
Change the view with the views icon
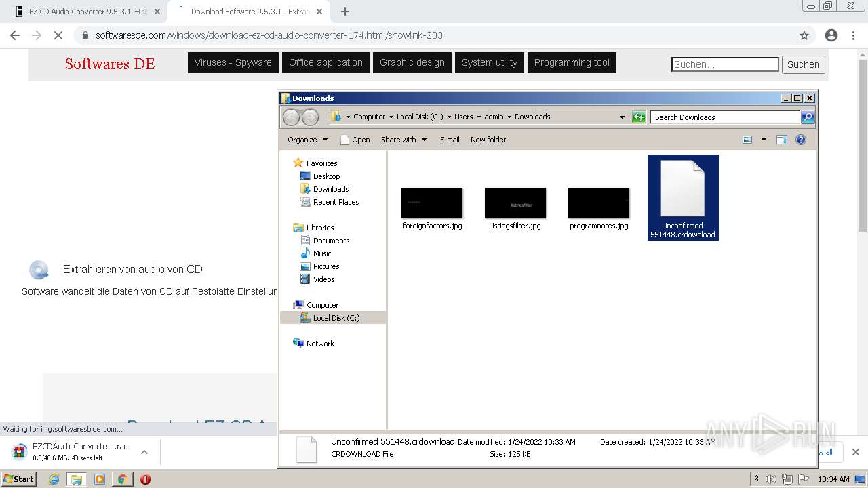(747, 140)
